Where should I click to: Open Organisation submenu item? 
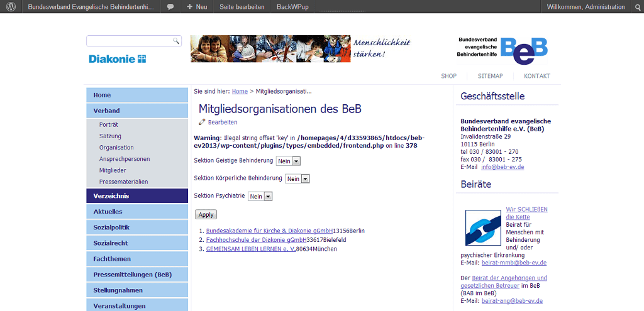[x=116, y=147]
